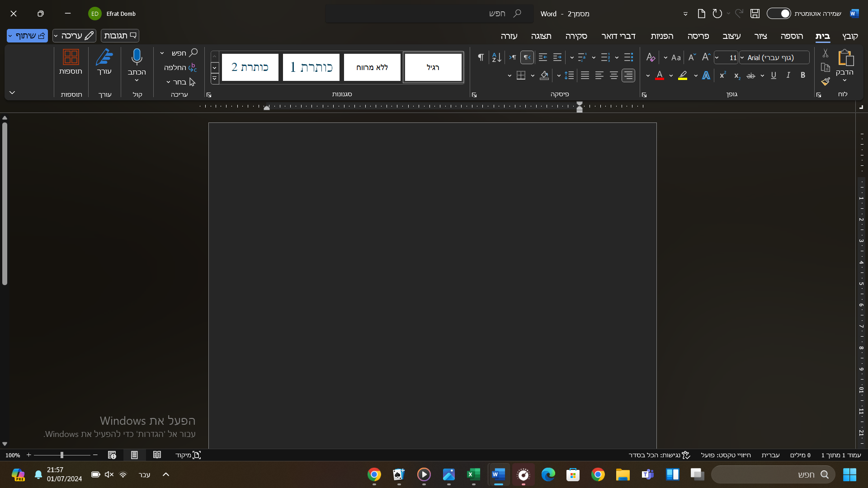Open the Editor pen icon
868x488 pixels.
104,57
